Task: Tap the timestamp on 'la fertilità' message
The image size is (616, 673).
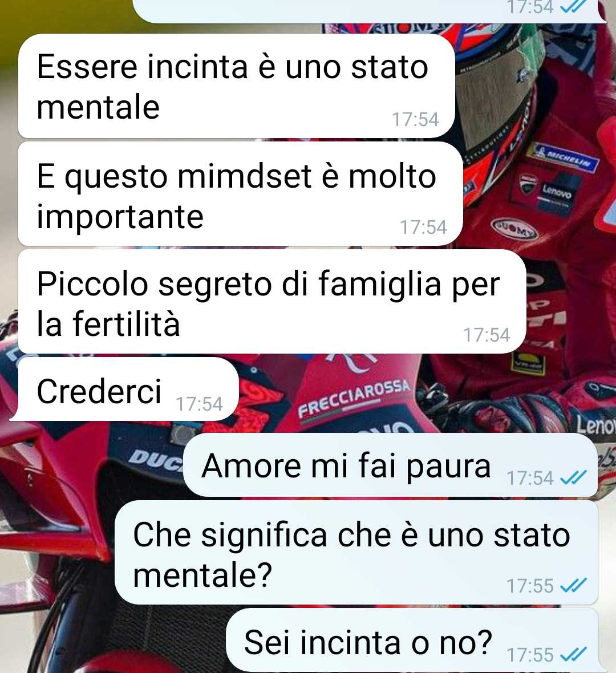Action: click(x=487, y=335)
